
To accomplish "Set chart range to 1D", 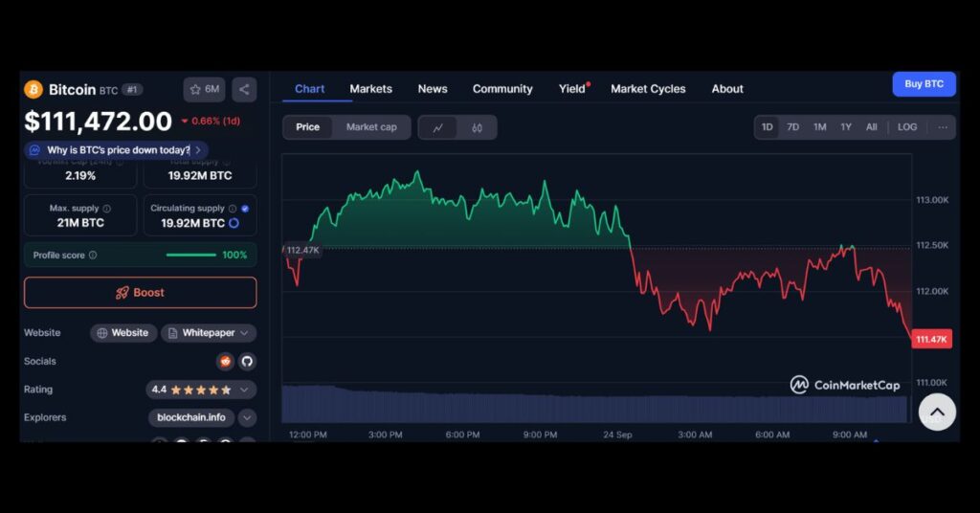I will [x=767, y=127].
